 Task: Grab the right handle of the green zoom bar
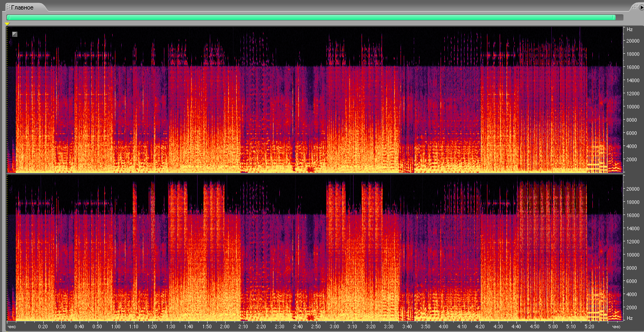[614, 17]
